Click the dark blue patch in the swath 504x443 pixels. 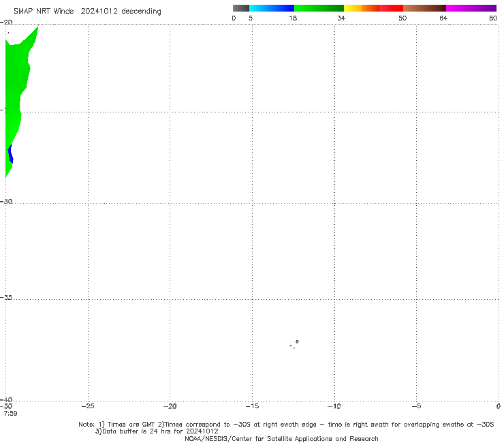pyautogui.click(x=11, y=154)
